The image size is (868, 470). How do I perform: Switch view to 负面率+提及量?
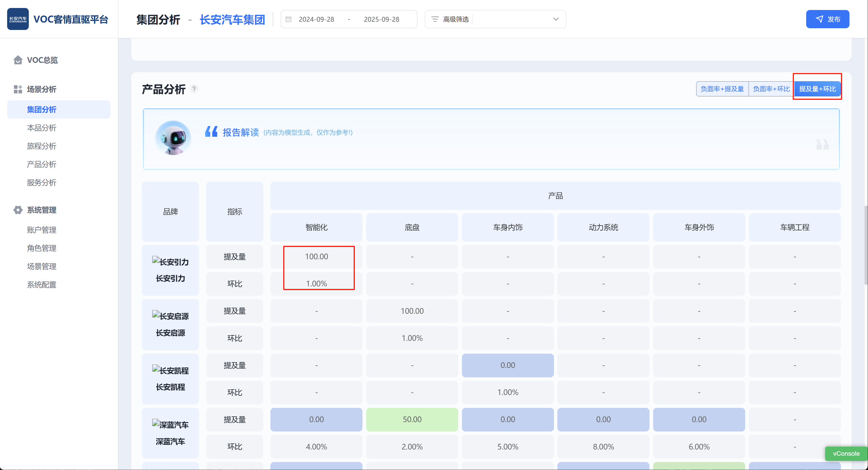click(722, 89)
